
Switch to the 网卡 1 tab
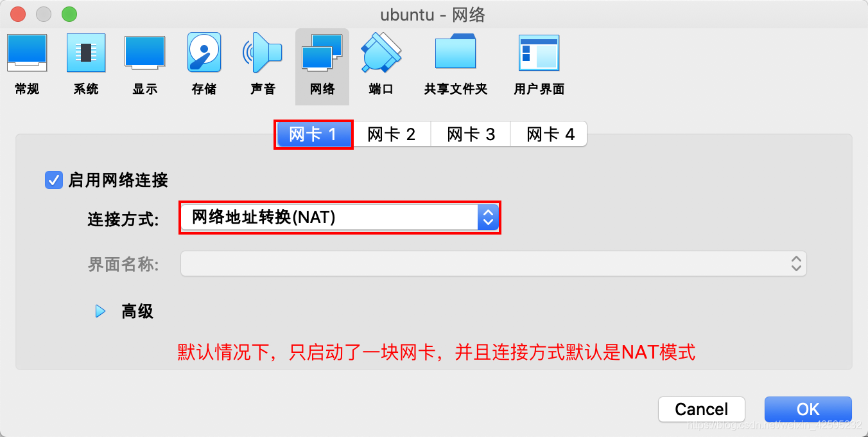point(313,134)
